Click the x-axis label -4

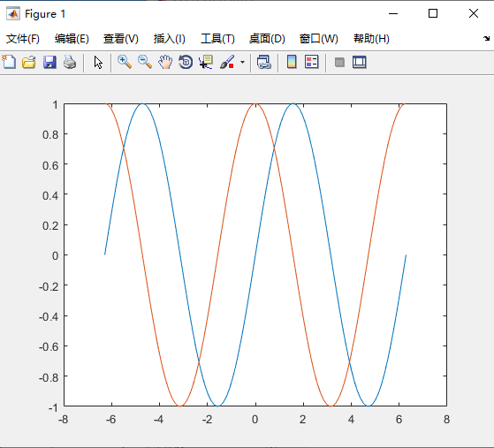158,420
